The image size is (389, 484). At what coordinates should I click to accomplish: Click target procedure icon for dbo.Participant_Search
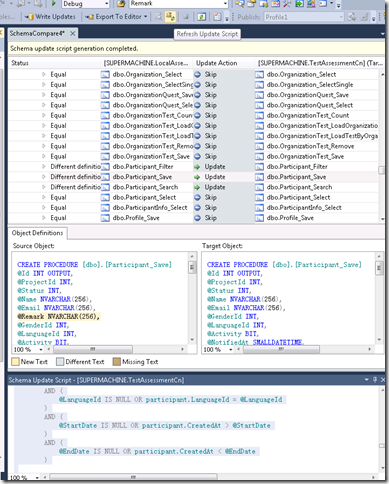pyautogui.click(x=259, y=187)
